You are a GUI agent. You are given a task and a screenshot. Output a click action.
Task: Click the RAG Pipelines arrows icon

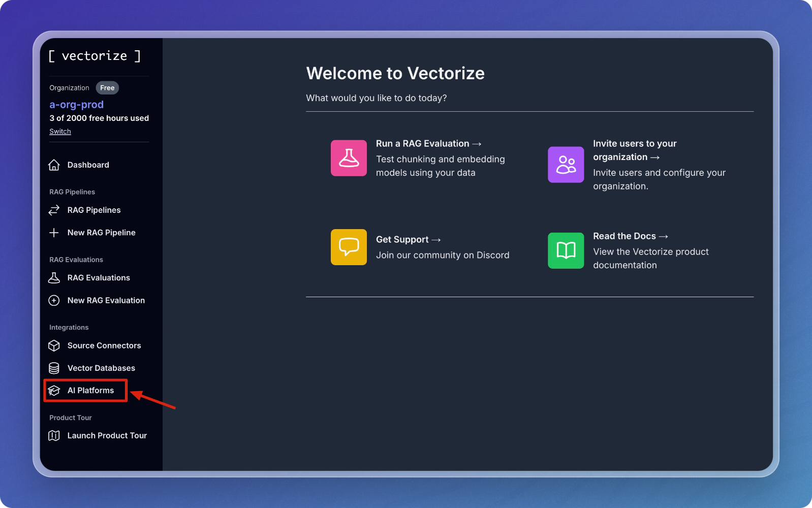[x=54, y=210]
